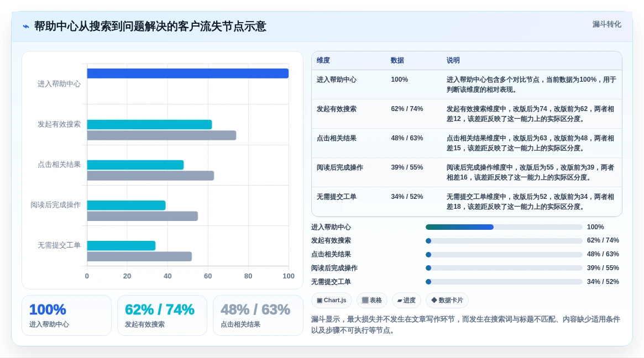
Task: Click the 34% / 52% value beside the progress bar
Action: coord(603,282)
